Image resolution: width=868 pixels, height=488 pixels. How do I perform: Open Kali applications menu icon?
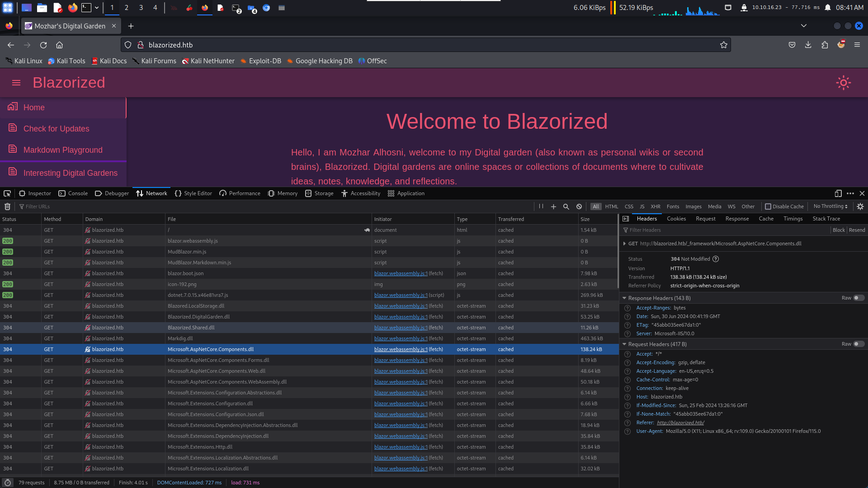(x=8, y=8)
